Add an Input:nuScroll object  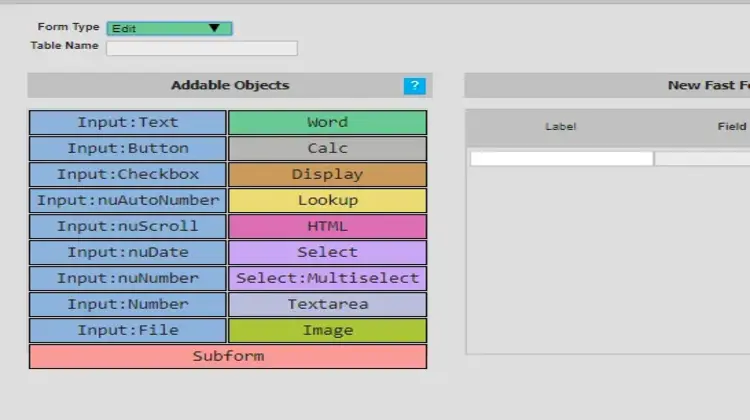[x=128, y=226]
